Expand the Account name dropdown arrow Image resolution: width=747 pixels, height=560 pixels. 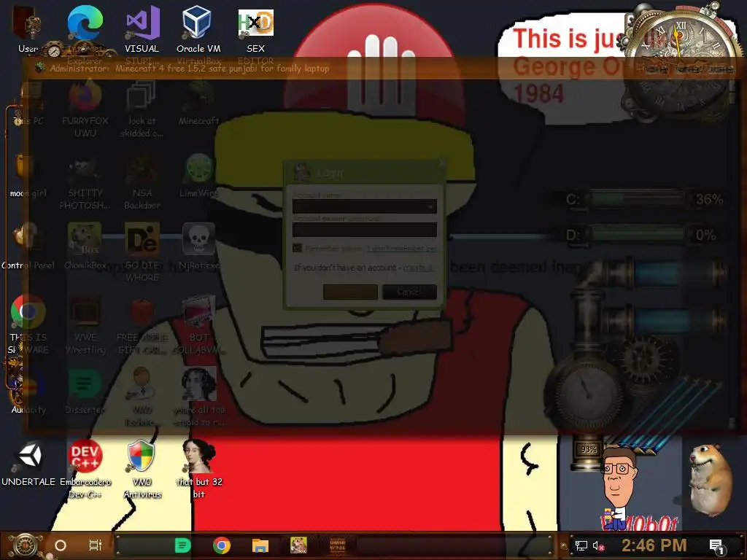(x=430, y=206)
